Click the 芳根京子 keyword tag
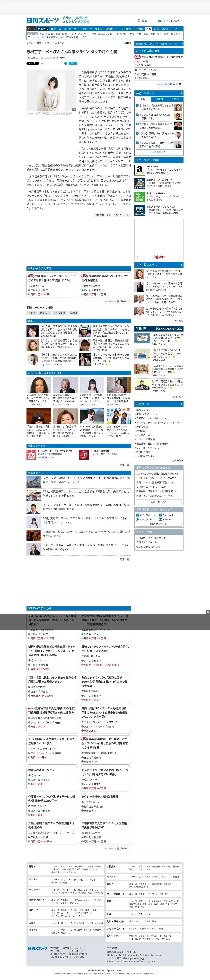The image size is (210, 980). tap(44, 313)
